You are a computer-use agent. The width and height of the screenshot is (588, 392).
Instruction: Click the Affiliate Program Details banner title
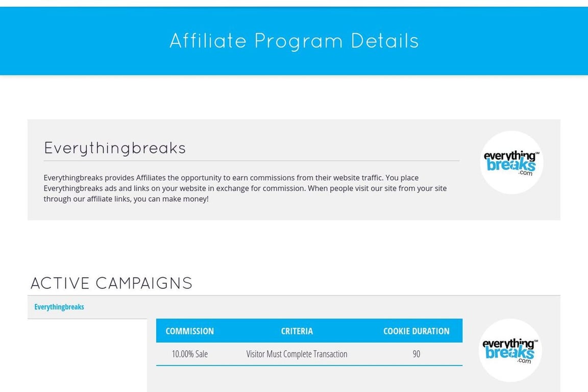294,41
